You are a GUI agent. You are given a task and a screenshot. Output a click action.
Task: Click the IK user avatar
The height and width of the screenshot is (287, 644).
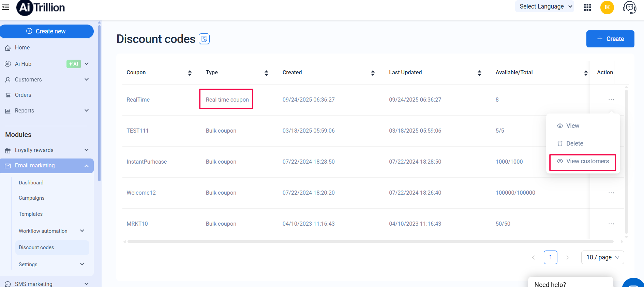click(607, 7)
